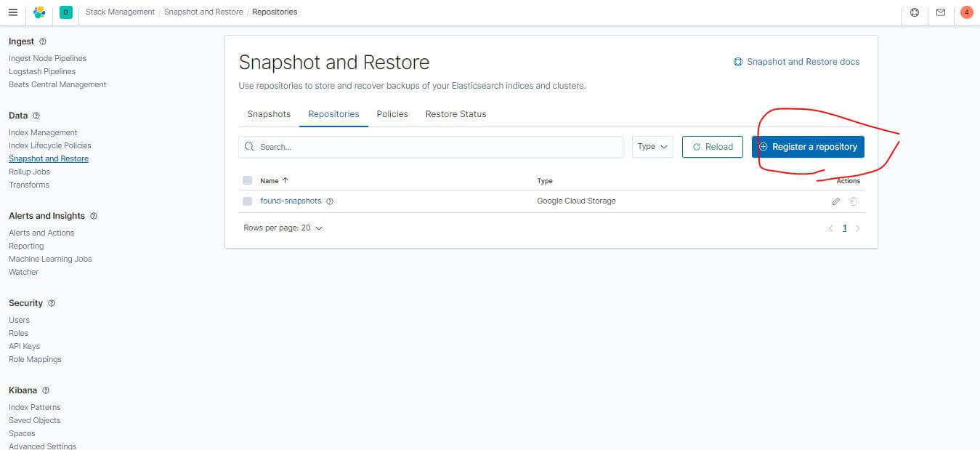This screenshot has width=980, height=450.
Task: Select the deployment space icon labeled D
Action: [x=65, y=12]
